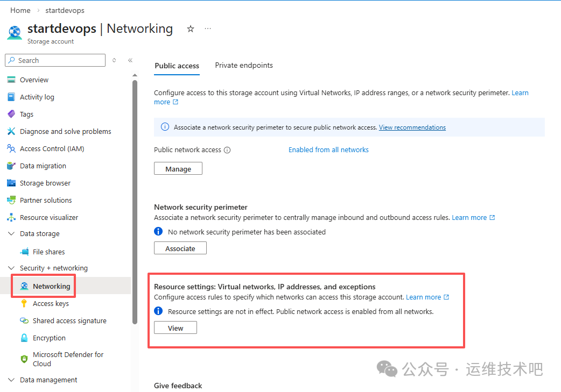The width and height of the screenshot is (561, 392).
Task: Switch to the Private endpoints tab
Action: click(244, 66)
